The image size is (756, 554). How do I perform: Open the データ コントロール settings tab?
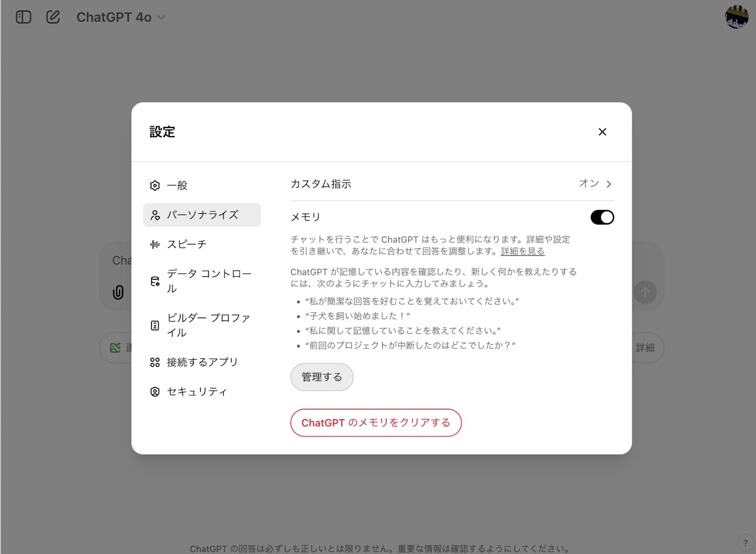click(202, 281)
